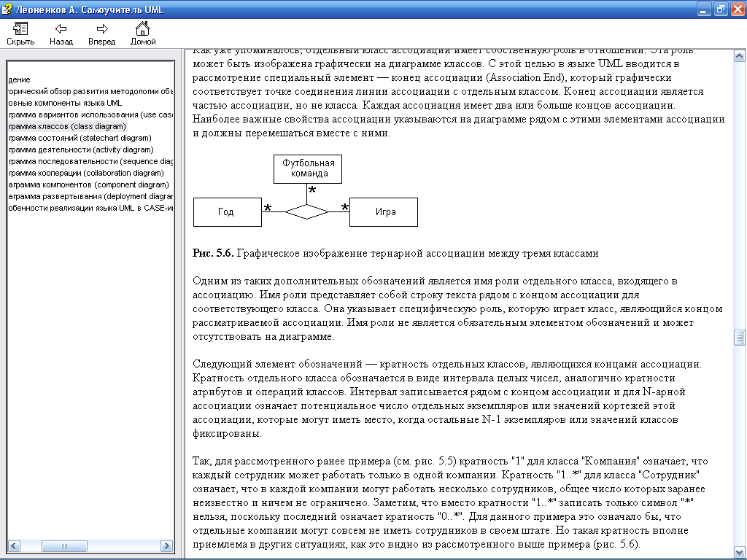Click the 'Рис. 5.6.' figure caption
The image size is (747, 560).
click(x=395, y=253)
